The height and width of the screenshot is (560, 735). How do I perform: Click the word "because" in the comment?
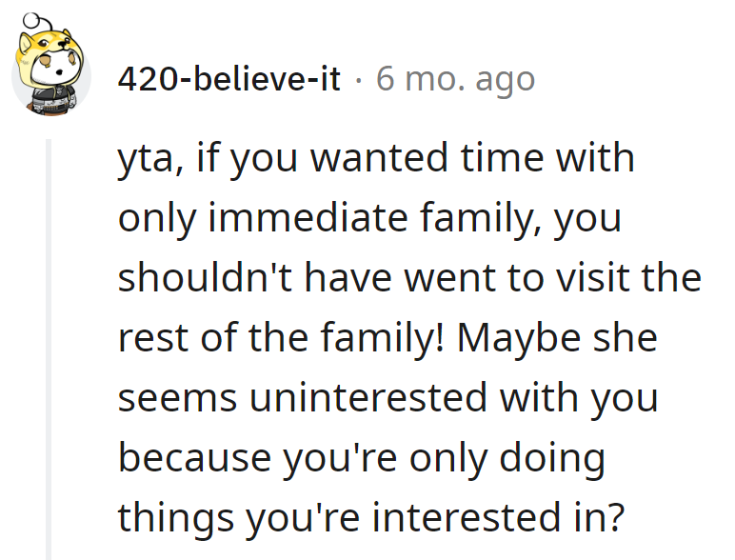tap(178, 459)
